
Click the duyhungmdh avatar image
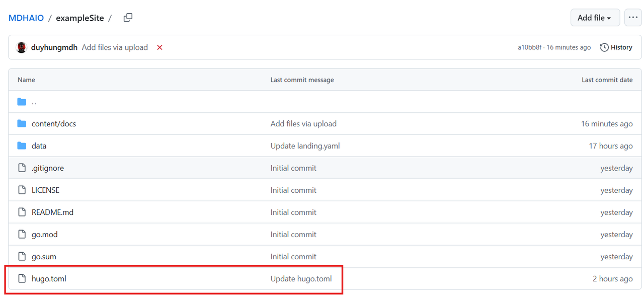pos(22,47)
